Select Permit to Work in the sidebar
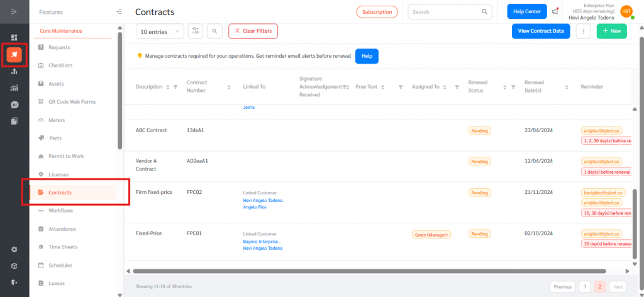 [x=66, y=156]
